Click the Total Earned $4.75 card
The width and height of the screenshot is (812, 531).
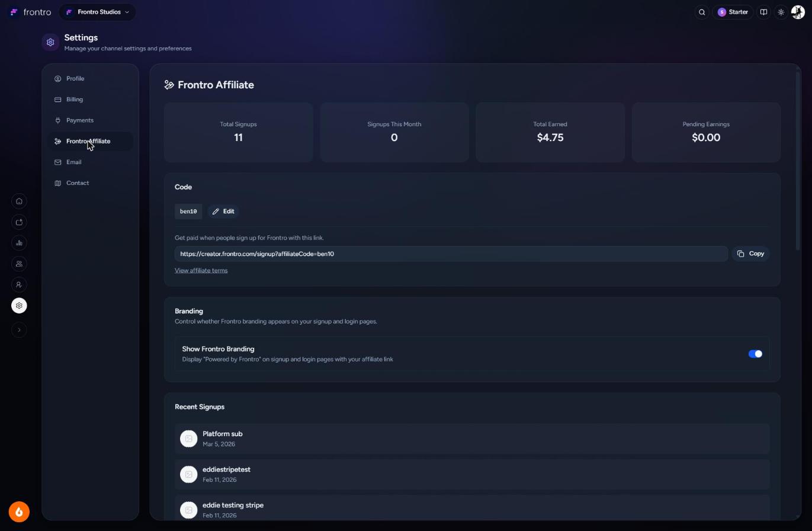click(550, 132)
